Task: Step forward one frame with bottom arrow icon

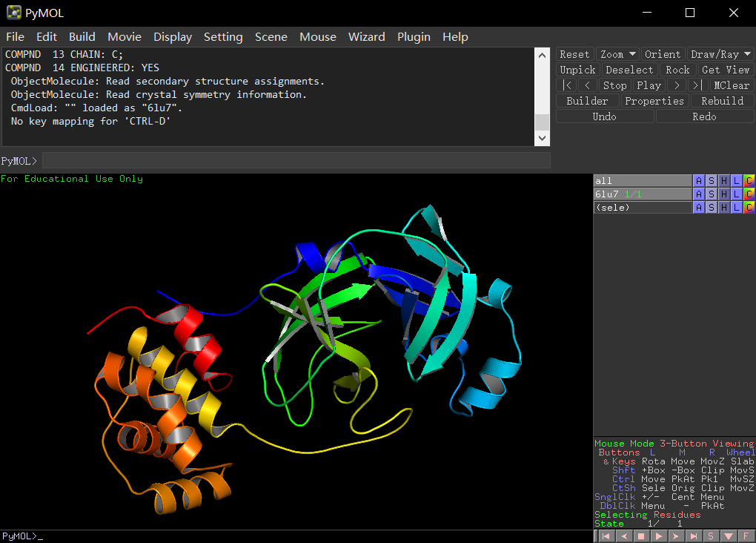Action: coord(676,536)
